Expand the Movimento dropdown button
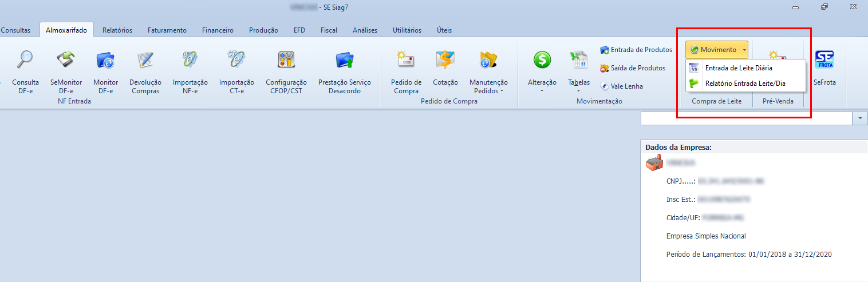Screen dimensions: 868x282 coord(717,50)
